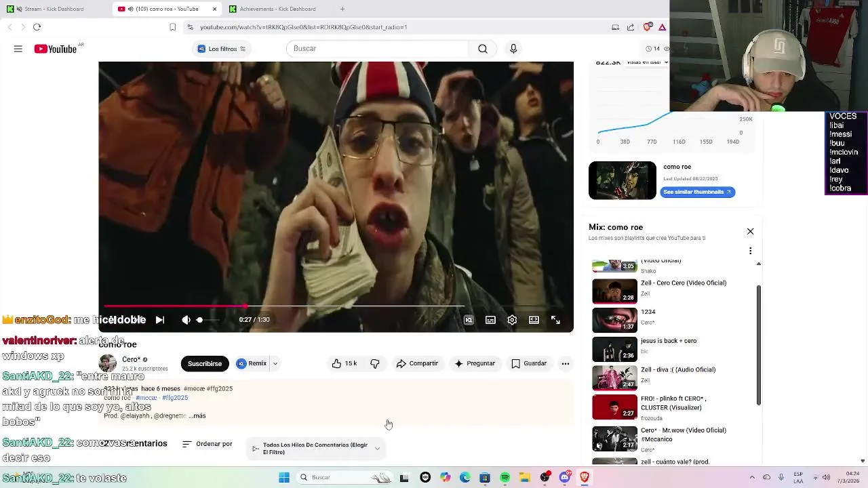
Task: Open the Cero* channel name link
Action: click(132, 360)
